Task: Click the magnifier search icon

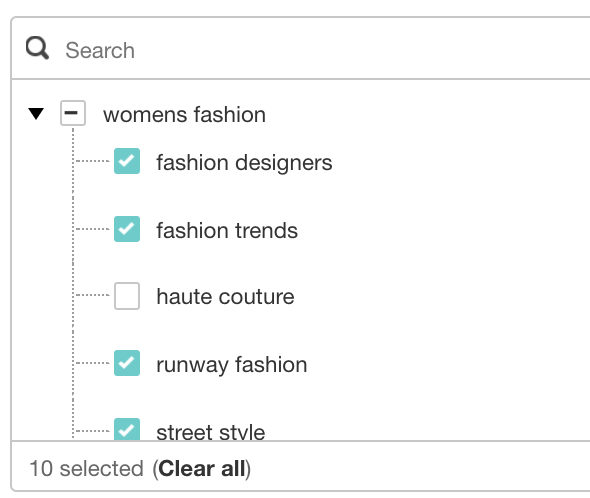Action: pyautogui.click(x=37, y=48)
